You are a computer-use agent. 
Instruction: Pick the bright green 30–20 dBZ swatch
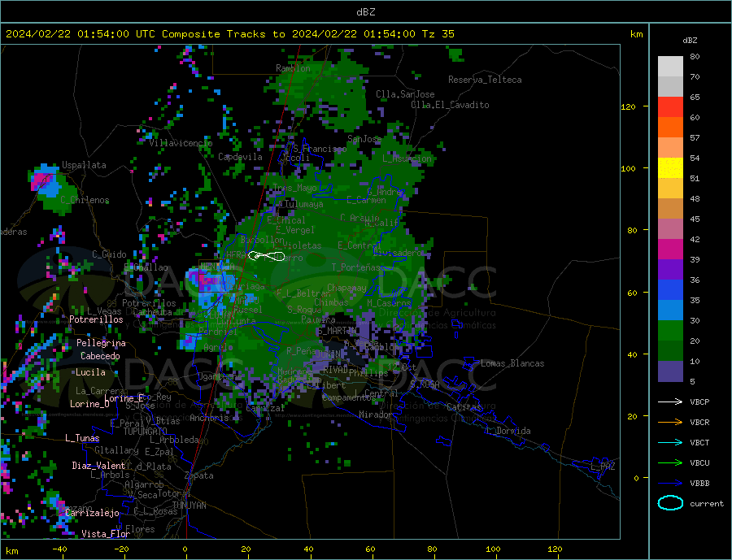(670, 331)
